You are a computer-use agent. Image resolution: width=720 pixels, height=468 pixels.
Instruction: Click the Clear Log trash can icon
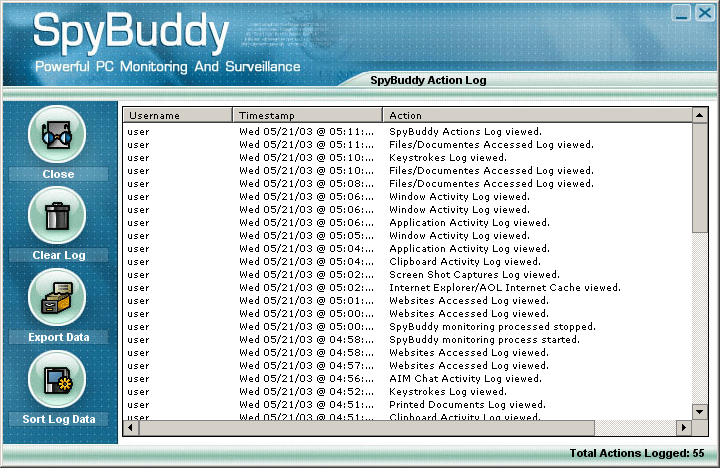[x=57, y=215]
